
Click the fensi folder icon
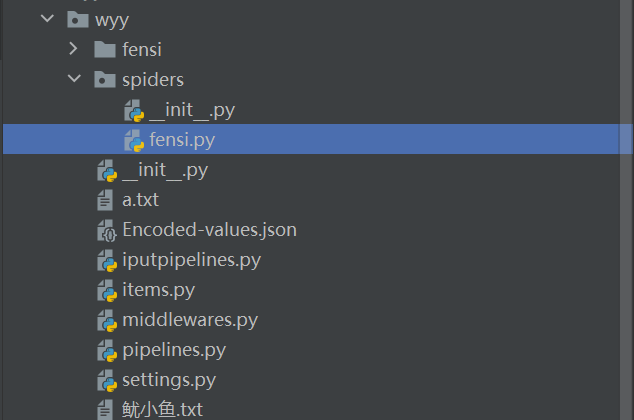click(104, 49)
